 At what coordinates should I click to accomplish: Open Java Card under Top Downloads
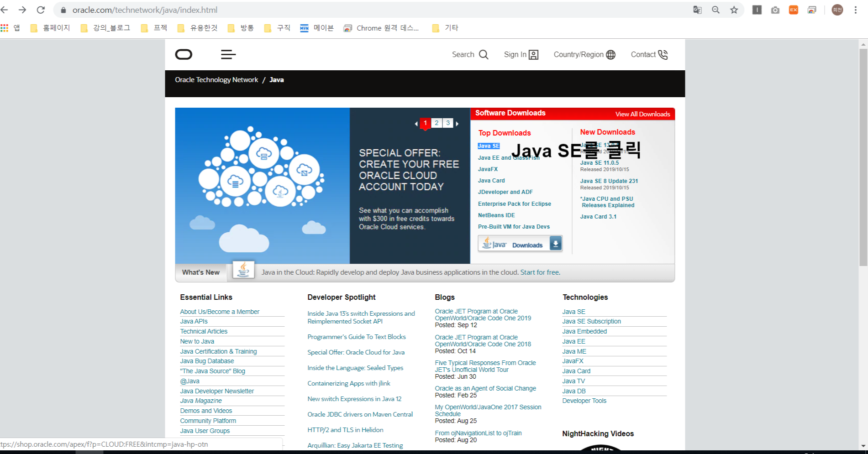tap(491, 181)
